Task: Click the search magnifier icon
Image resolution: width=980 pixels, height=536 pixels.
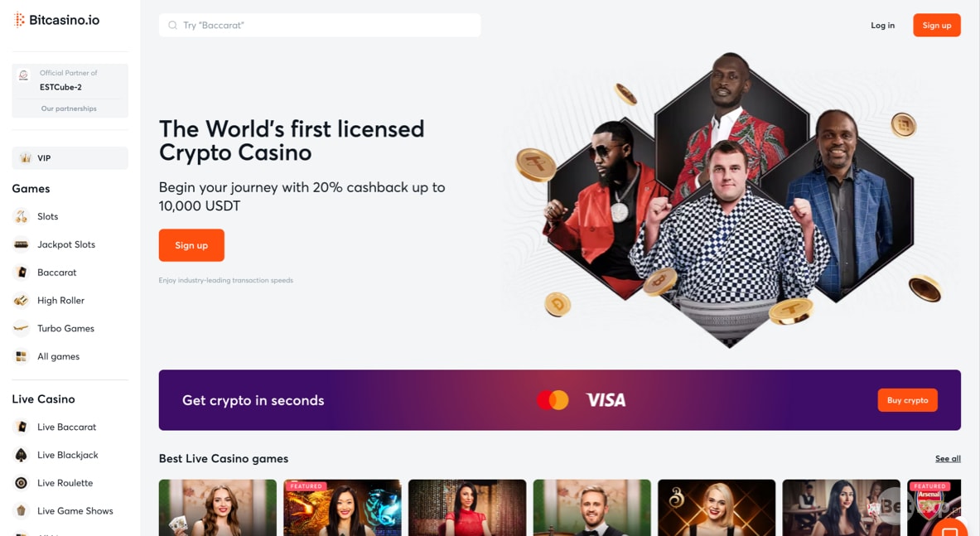Action: pos(172,25)
